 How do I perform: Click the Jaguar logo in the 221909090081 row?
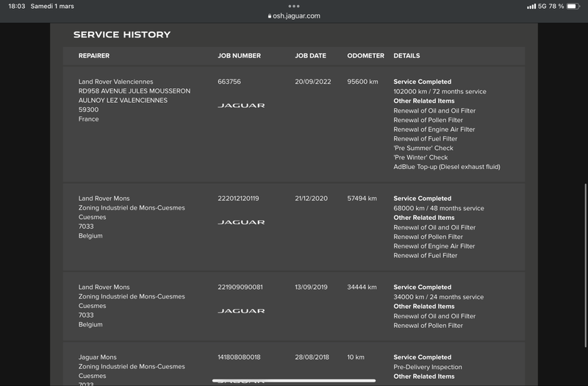241,311
